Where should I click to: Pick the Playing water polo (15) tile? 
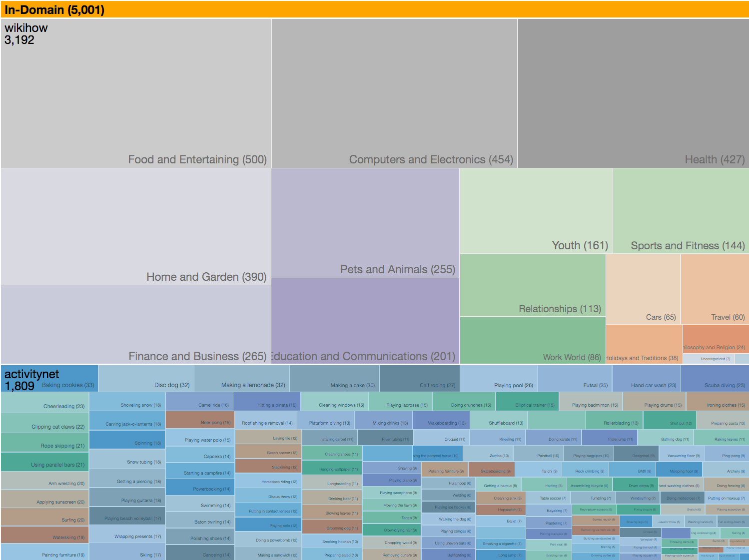coord(200,438)
